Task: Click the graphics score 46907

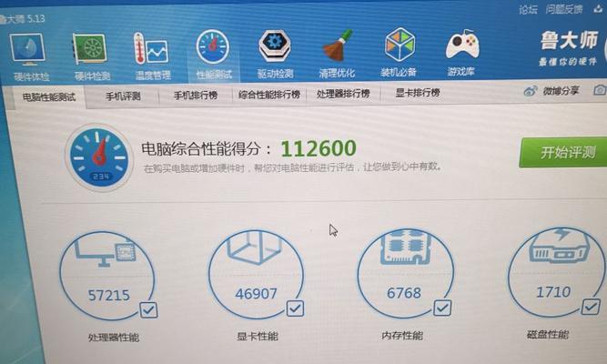Action: coord(256,294)
